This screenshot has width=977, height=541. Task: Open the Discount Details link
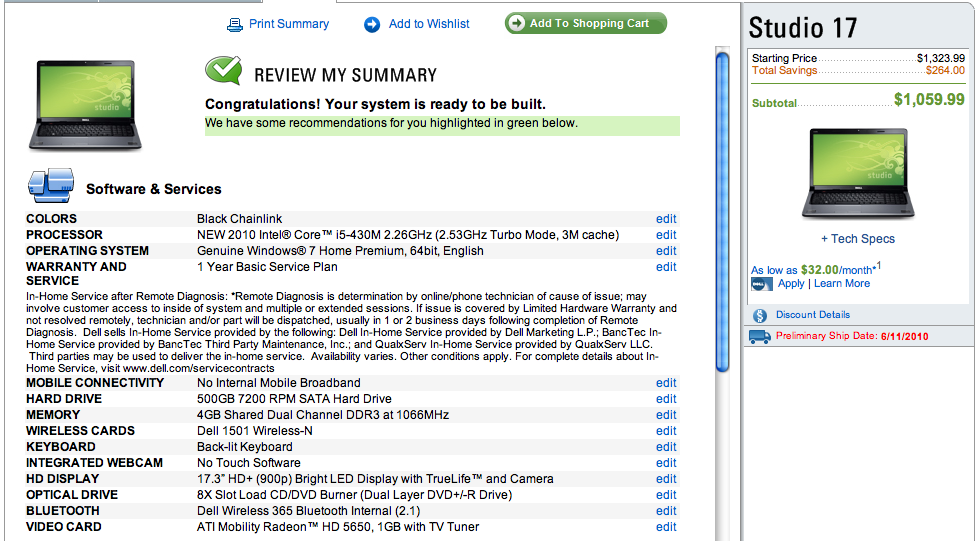tap(813, 315)
